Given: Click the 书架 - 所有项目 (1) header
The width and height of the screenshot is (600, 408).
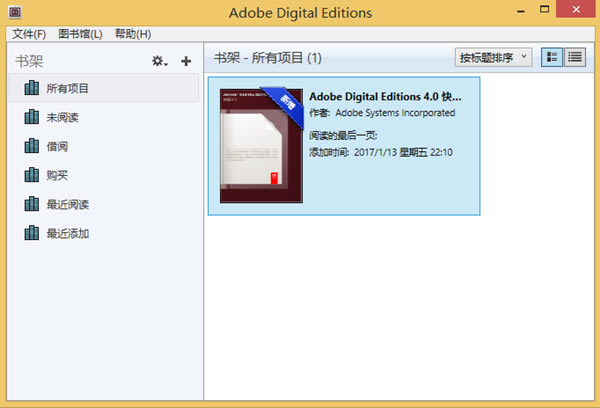Looking at the screenshot, I should coord(267,58).
